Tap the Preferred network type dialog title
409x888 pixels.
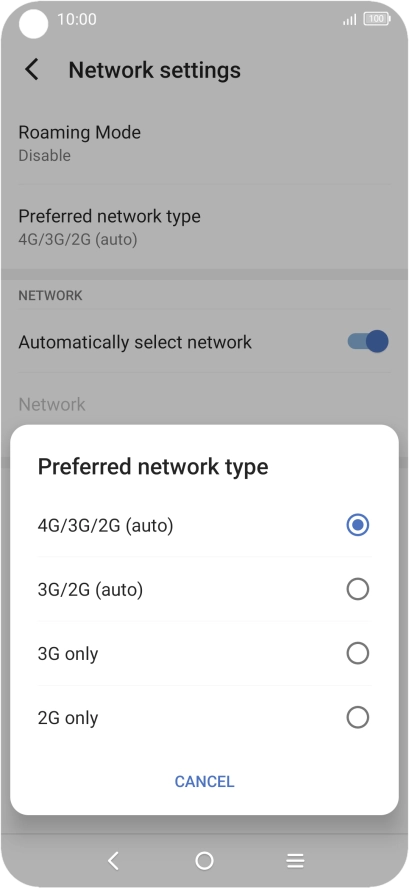[x=153, y=467]
